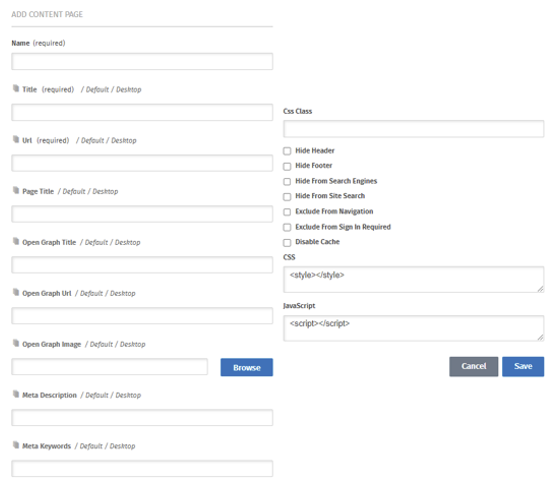Click the Open Graph Image path field
The image size is (558, 491).
click(109, 367)
